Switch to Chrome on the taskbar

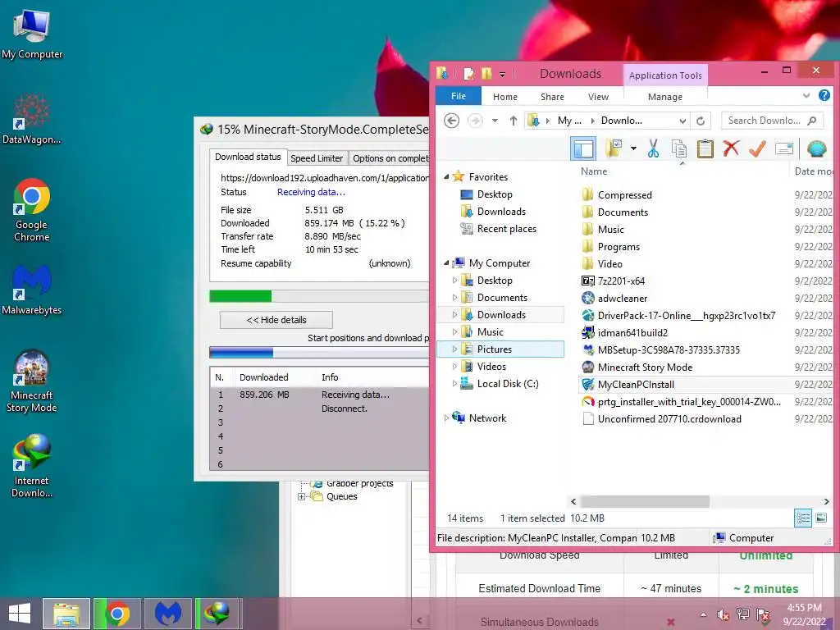(x=117, y=614)
